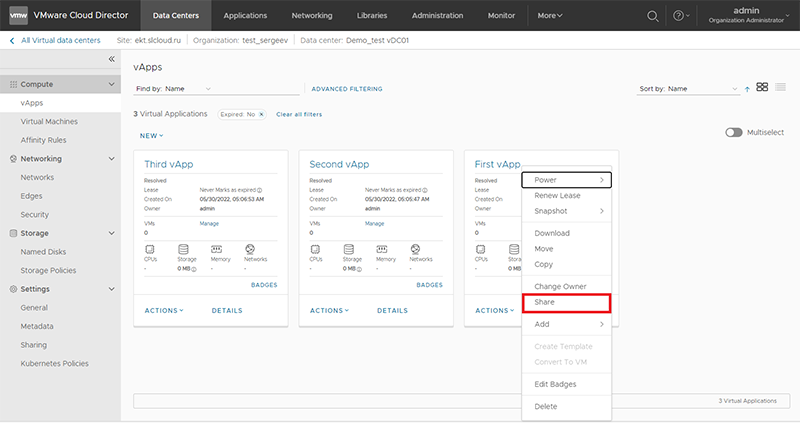Image resolution: width=800 pixels, height=423 pixels.
Task: Click Storage icon on Third vApp card
Action: [x=183, y=249]
